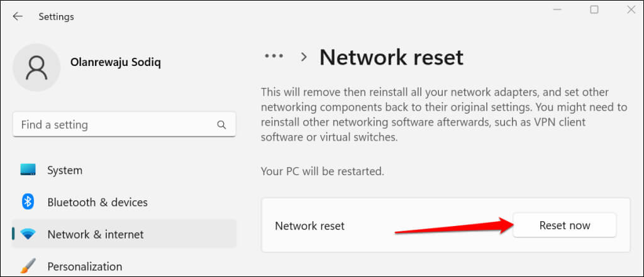644x277 pixels.
Task: Maximize the Settings window
Action: (594, 10)
